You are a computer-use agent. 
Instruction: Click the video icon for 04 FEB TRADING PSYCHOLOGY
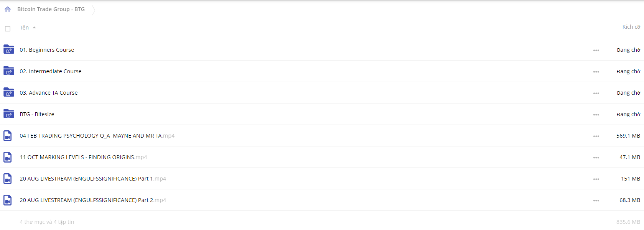click(x=8, y=136)
